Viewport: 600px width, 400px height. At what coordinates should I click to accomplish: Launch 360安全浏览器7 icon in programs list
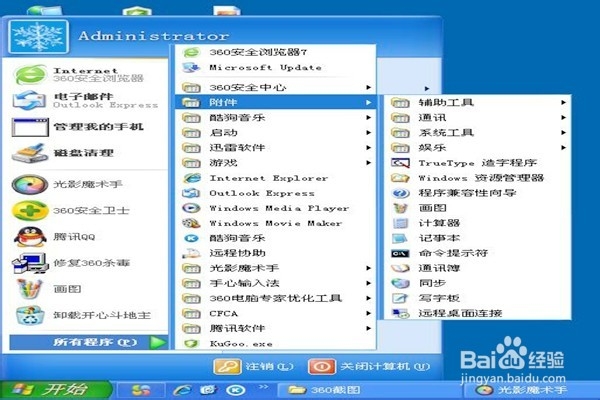191,52
